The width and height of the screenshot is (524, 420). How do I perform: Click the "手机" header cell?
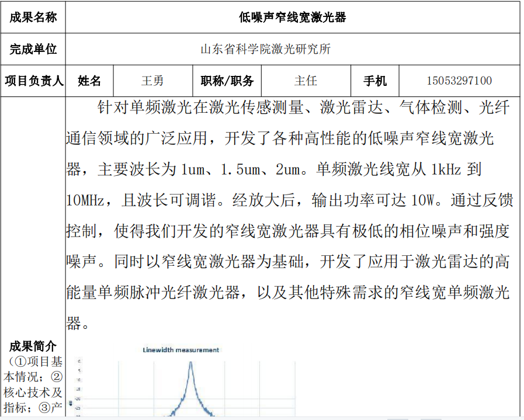374,81
